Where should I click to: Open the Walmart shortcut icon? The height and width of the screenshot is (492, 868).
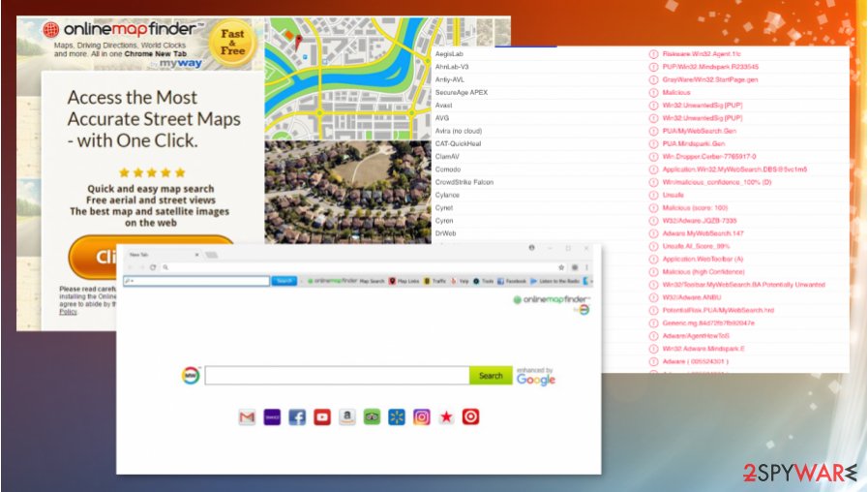point(397,416)
